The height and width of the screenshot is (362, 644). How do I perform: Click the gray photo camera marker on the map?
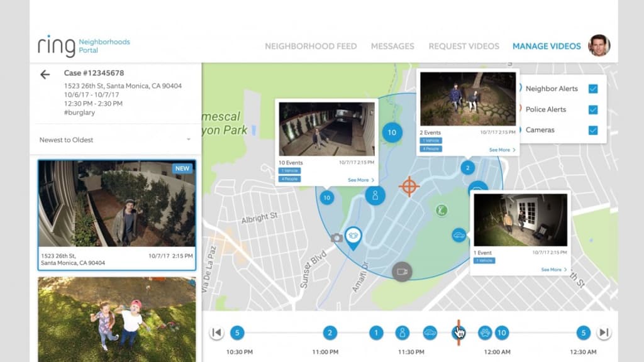click(337, 238)
